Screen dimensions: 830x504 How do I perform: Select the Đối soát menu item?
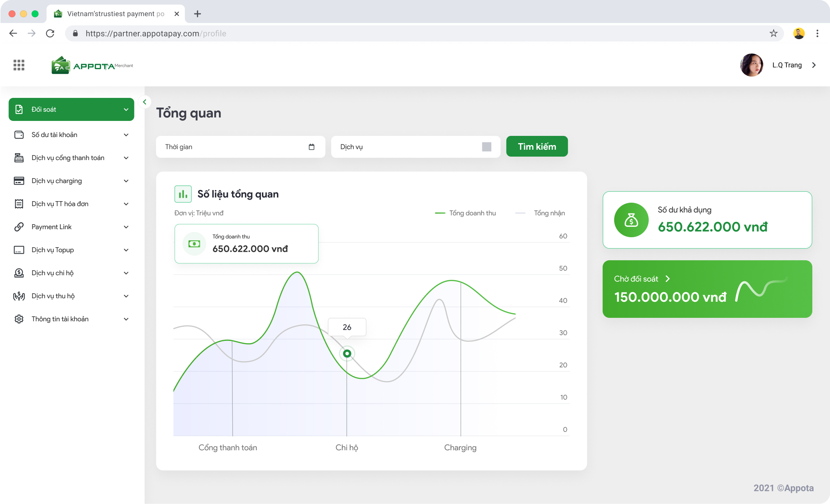[x=71, y=109]
